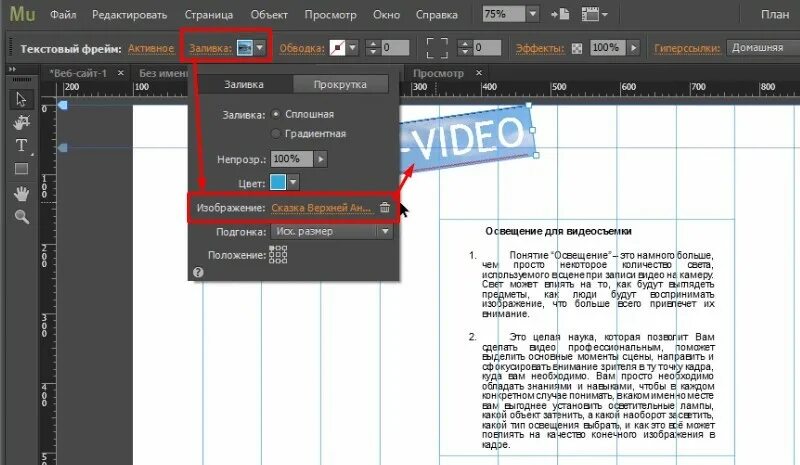Image resolution: width=800 pixels, height=465 pixels.
Task: Open the Файл menu
Action: [x=63, y=15]
